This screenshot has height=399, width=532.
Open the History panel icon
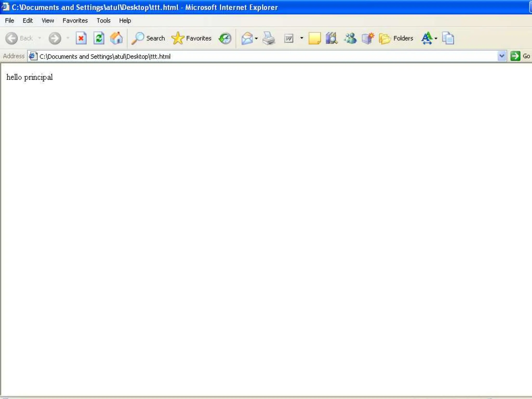pos(225,38)
